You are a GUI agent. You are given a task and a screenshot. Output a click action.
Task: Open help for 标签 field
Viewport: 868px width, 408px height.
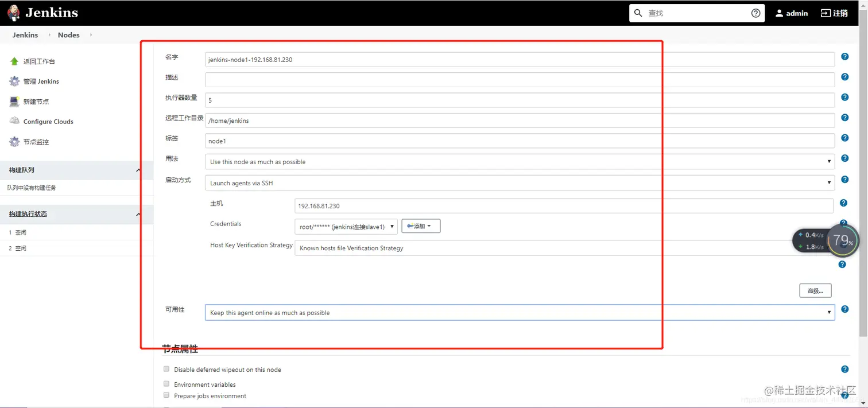click(845, 138)
